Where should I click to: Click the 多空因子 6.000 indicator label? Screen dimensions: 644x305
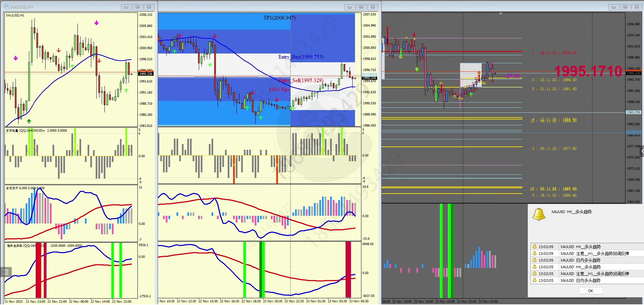pyautogui.click(x=25, y=188)
